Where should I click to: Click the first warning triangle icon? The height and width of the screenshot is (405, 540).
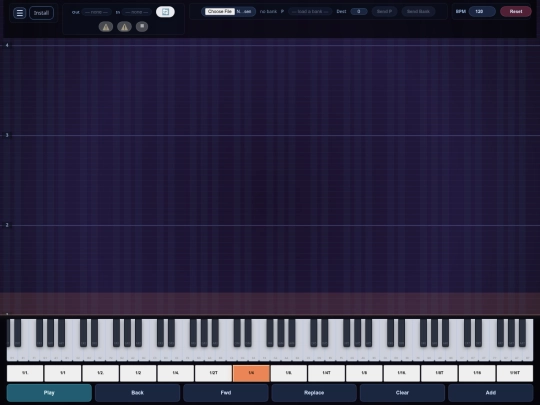pyautogui.click(x=106, y=27)
